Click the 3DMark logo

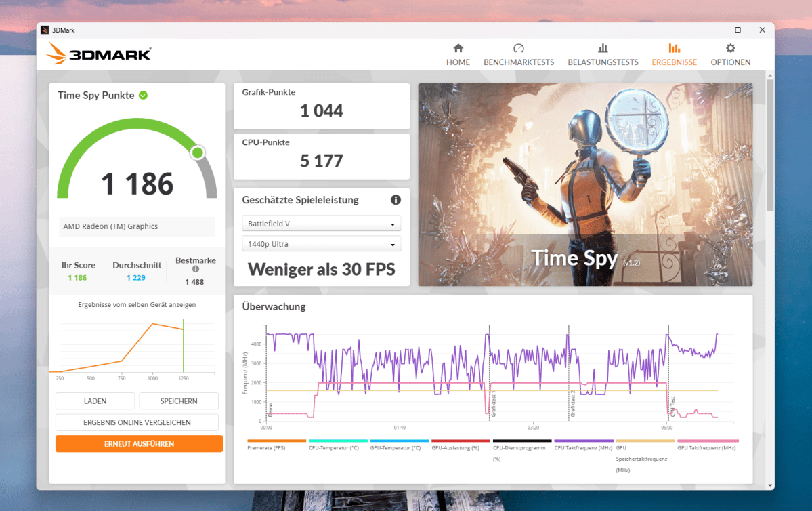[x=99, y=54]
